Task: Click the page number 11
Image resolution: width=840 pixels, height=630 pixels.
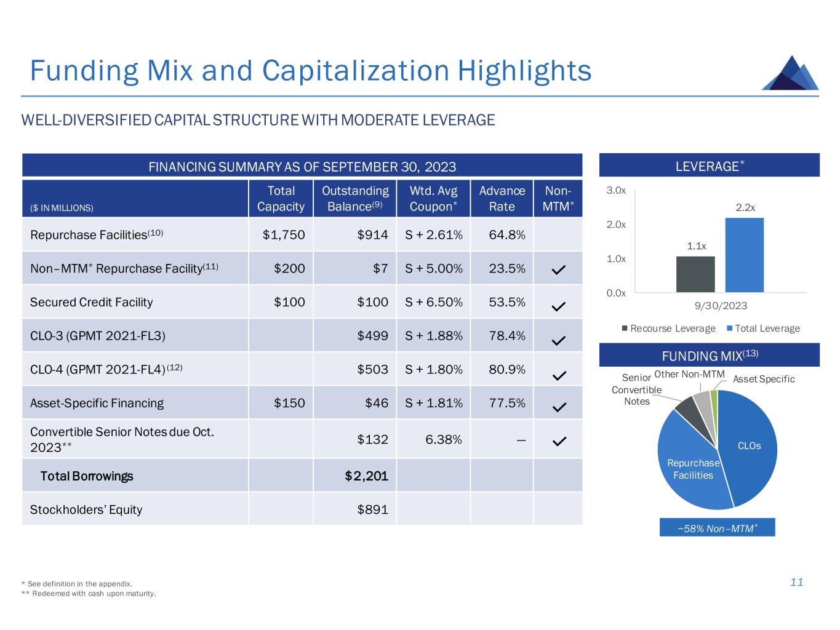Action: [x=797, y=582]
